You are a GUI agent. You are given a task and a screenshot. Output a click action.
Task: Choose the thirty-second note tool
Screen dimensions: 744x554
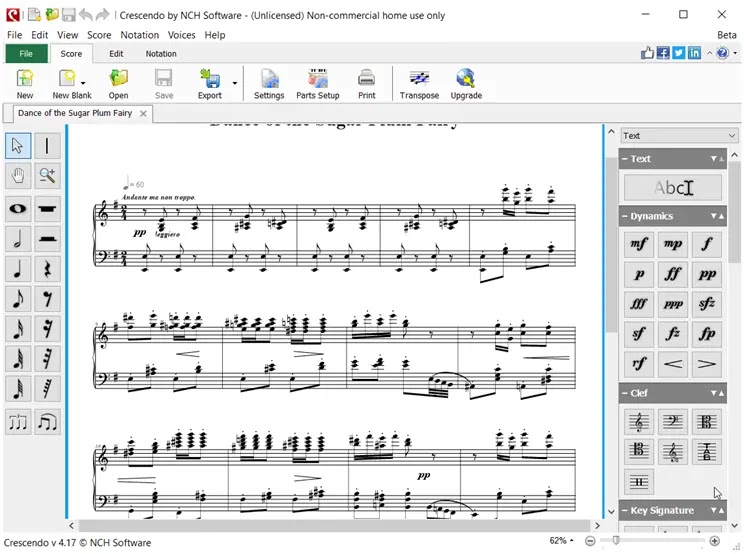click(x=18, y=359)
